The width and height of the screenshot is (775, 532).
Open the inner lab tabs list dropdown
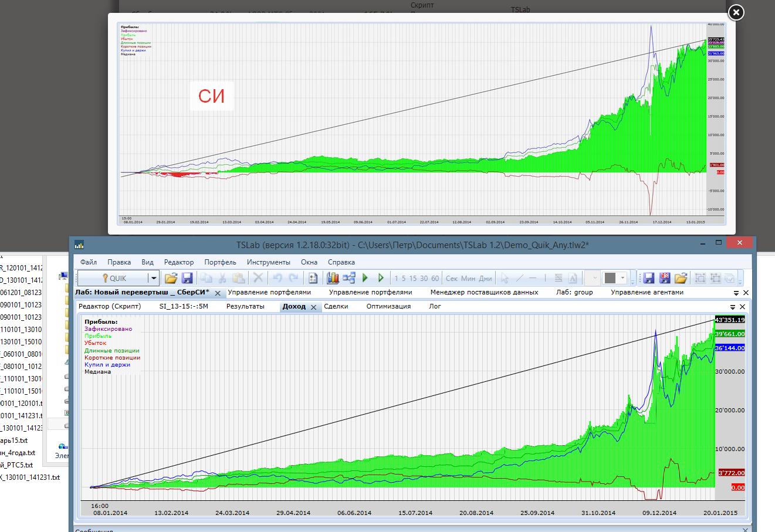coord(733,307)
